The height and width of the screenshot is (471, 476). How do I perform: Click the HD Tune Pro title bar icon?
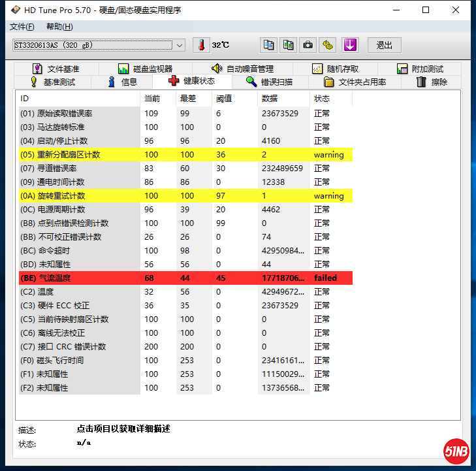click(x=16, y=10)
